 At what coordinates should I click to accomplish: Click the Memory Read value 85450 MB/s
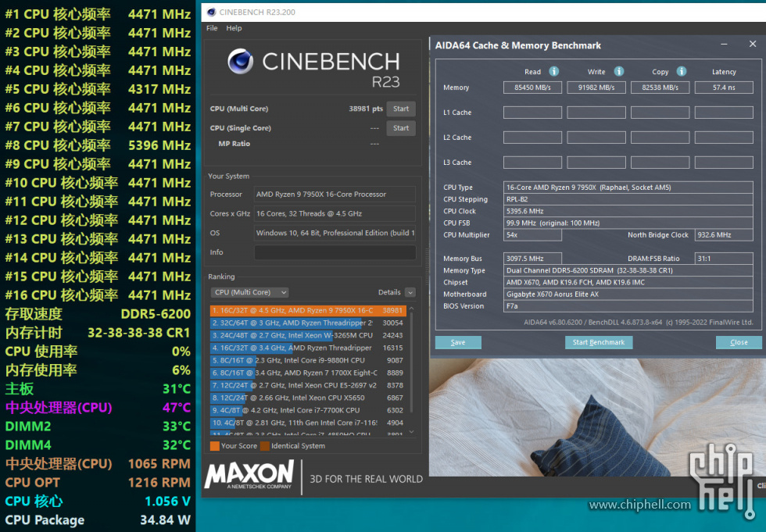pos(532,87)
